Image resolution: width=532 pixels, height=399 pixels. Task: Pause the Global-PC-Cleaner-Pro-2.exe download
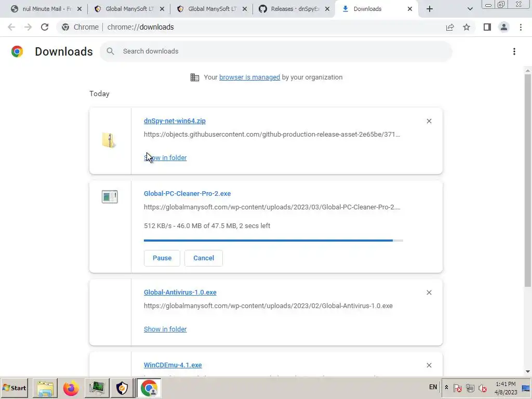click(162, 258)
